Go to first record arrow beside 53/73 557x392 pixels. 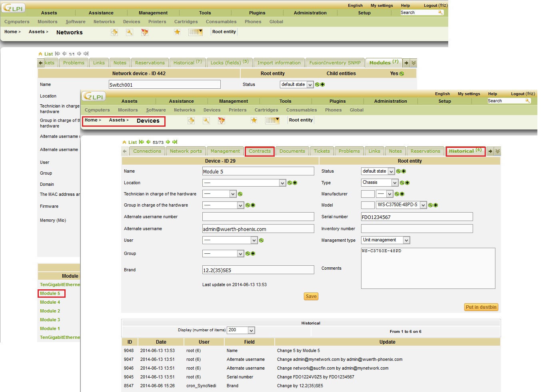pos(142,142)
